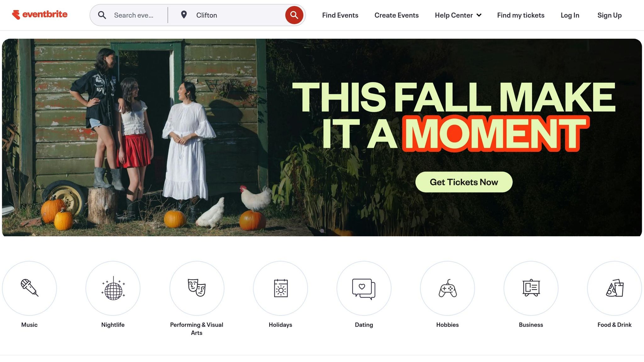Open the Log In link
The width and height of the screenshot is (644, 362).
pos(570,15)
